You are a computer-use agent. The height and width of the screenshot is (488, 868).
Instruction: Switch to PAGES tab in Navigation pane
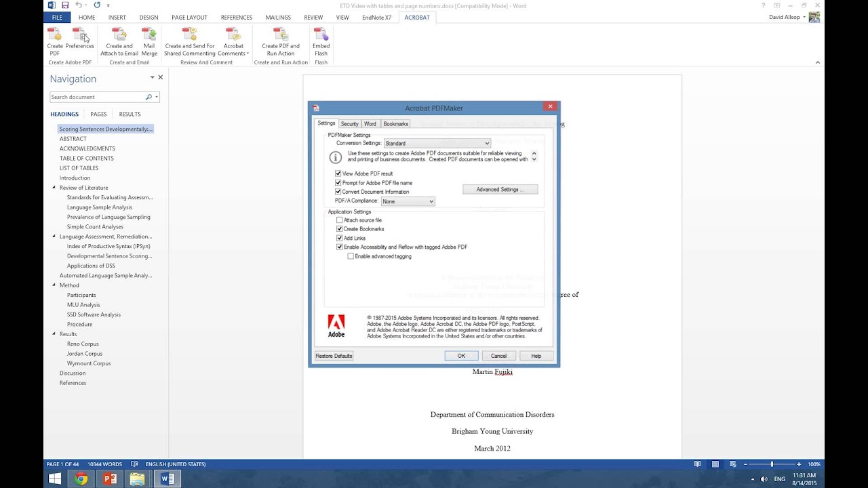click(98, 115)
